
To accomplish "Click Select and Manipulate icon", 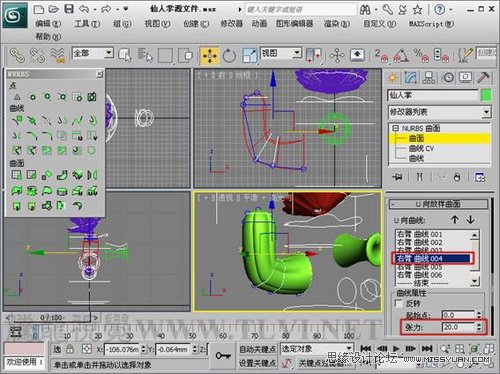I will click(x=337, y=55).
